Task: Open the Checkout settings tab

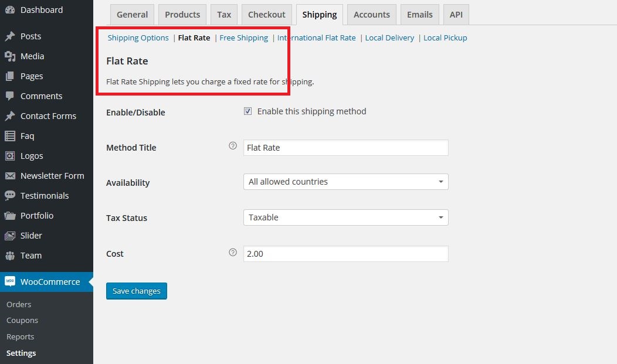Action: 266,15
